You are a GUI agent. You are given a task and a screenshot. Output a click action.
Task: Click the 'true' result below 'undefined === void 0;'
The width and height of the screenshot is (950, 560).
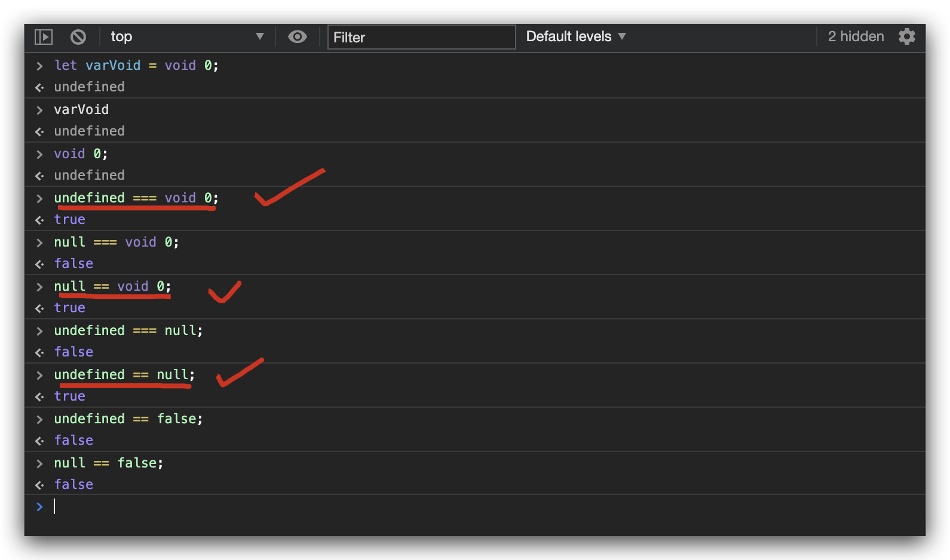click(x=70, y=220)
